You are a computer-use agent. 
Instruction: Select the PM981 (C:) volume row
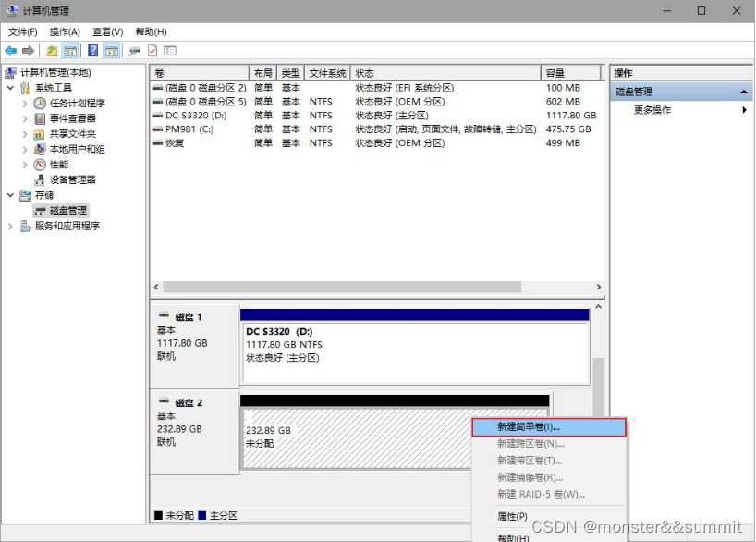tap(377, 129)
